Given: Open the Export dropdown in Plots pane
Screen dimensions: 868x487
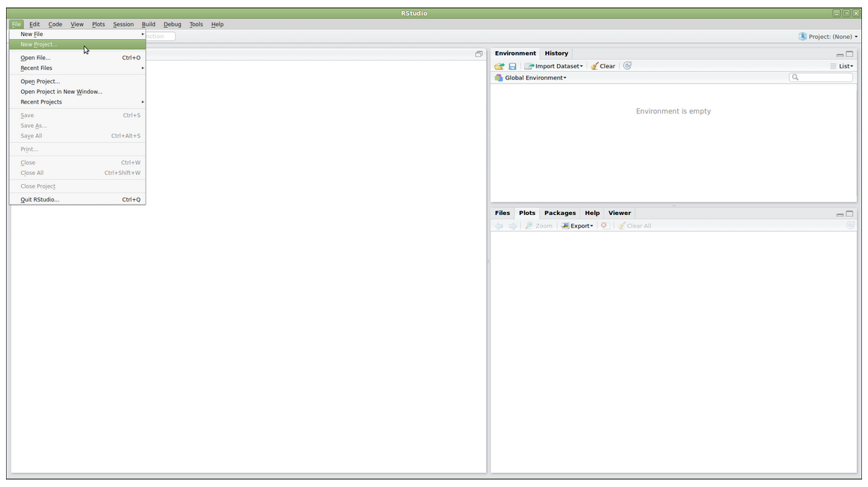Looking at the screenshot, I should [x=577, y=225].
